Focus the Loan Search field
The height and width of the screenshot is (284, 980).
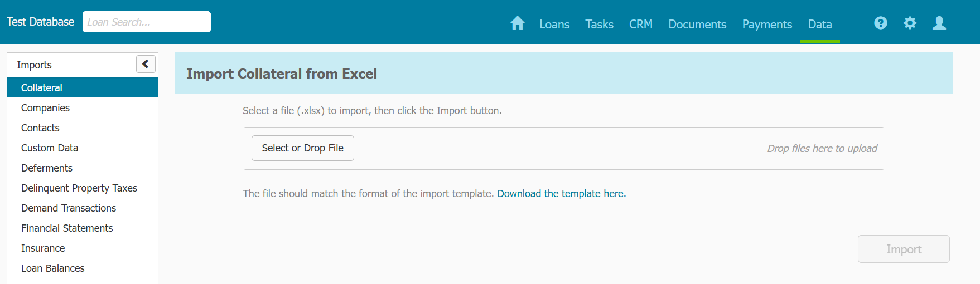pos(146,22)
